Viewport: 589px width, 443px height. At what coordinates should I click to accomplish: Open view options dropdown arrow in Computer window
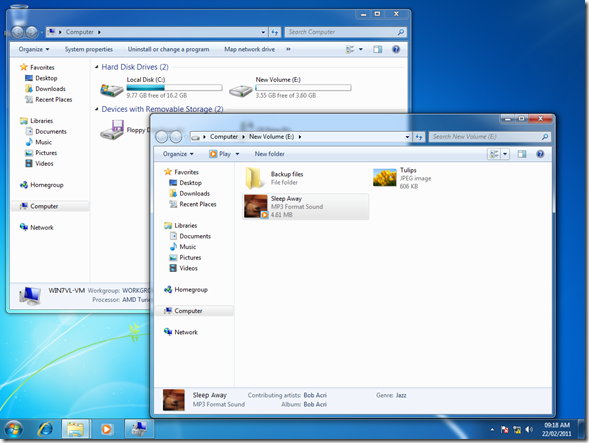tap(361, 49)
